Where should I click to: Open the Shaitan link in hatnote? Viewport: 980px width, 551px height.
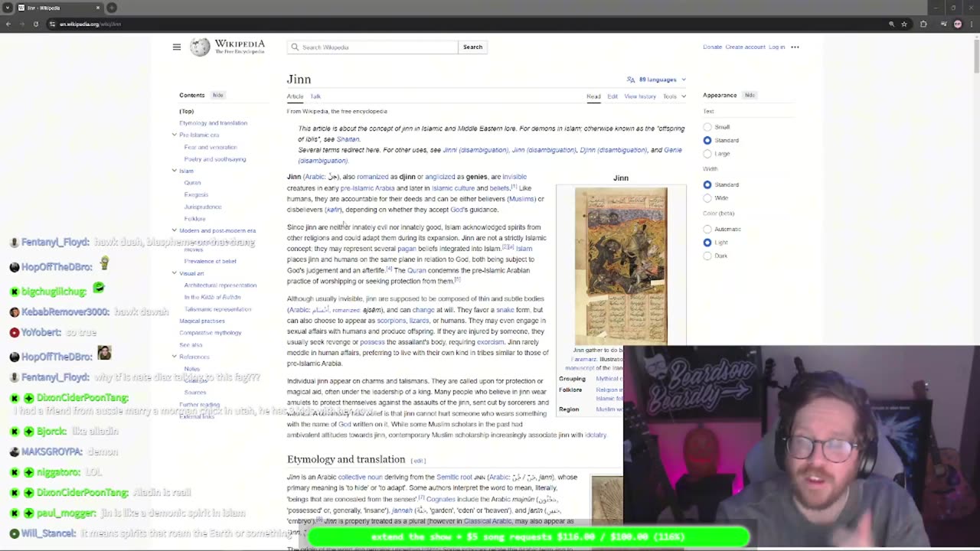click(x=348, y=139)
